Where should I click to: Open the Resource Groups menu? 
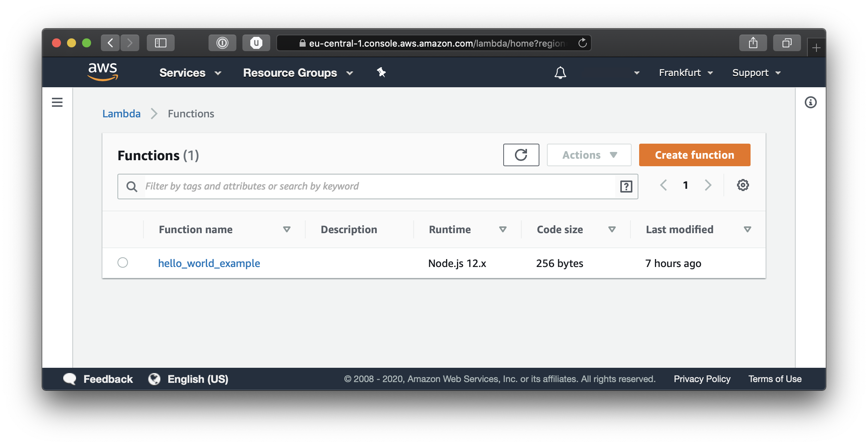click(x=298, y=73)
